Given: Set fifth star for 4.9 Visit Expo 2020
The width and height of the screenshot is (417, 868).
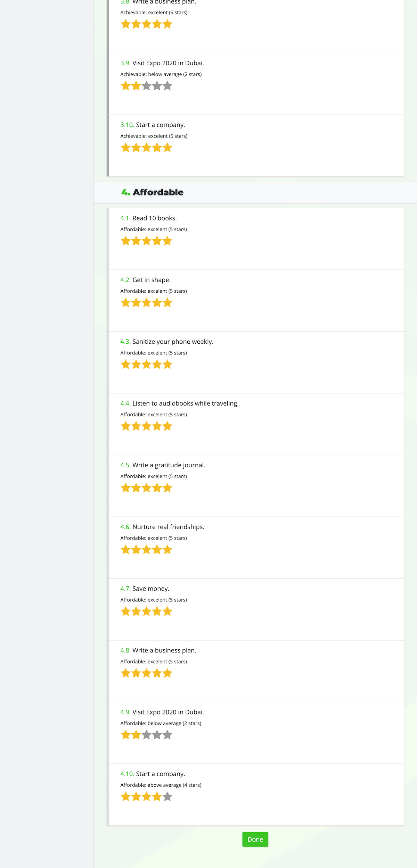Looking at the screenshot, I should coord(167,735).
